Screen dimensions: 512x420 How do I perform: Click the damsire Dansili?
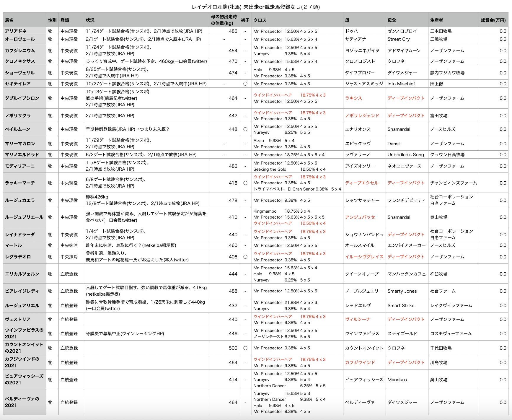tap(394, 144)
